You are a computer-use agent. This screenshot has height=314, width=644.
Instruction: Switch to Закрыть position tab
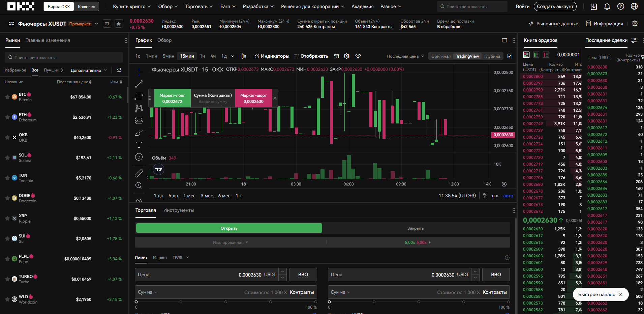click(416, 228)
